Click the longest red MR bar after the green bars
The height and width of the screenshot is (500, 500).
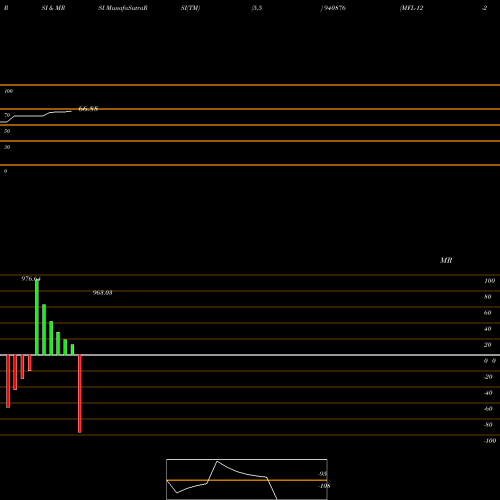pyautogui.click(x=80, y=394)
